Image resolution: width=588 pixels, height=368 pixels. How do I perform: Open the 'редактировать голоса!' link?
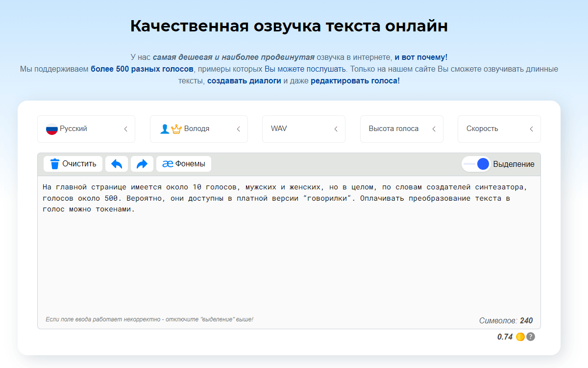click(355, 80)
